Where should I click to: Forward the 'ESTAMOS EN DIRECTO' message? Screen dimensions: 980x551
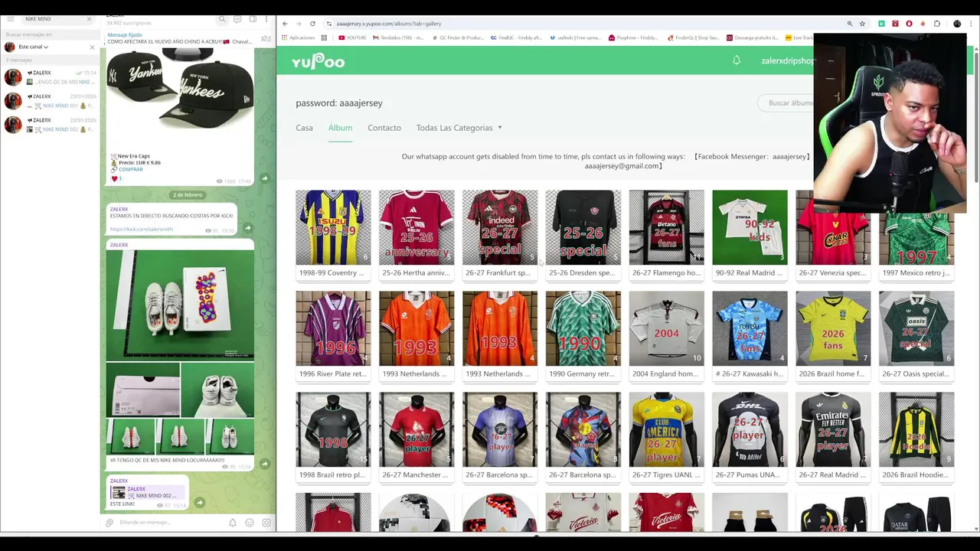247,228
